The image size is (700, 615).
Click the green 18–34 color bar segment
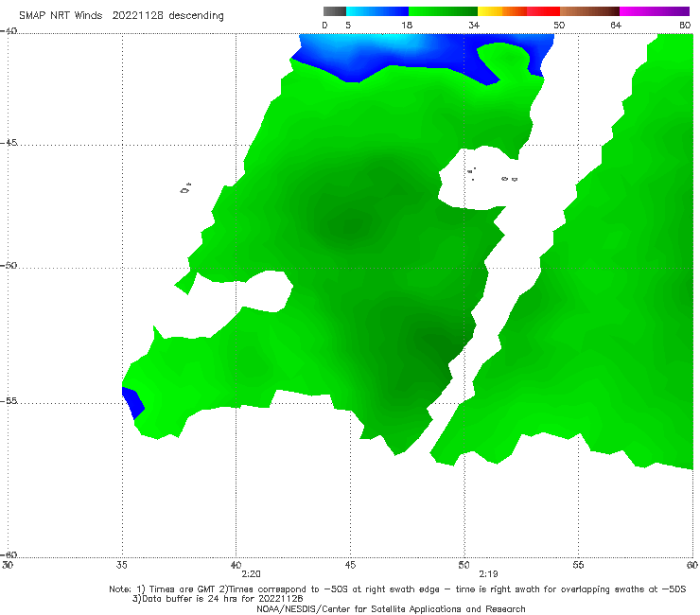click(443, 11)
